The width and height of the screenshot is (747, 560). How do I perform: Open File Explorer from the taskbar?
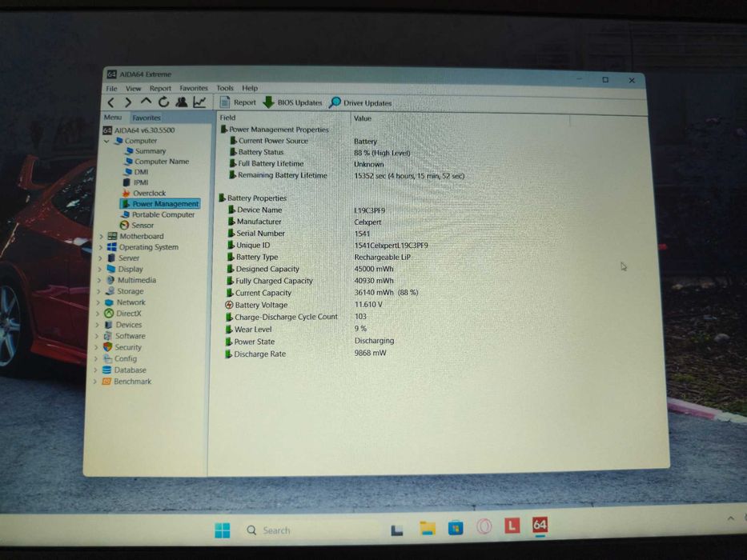(428, 528)
